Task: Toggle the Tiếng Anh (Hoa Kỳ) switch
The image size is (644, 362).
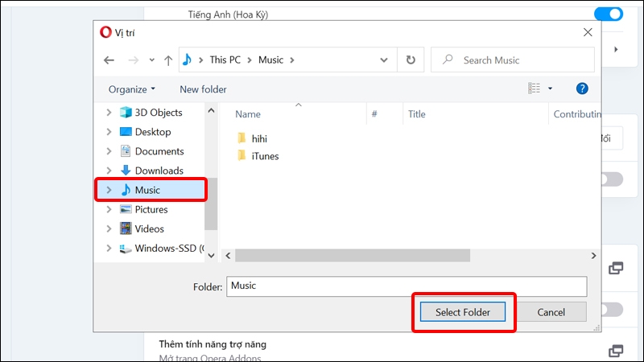Action: point(609,14)
